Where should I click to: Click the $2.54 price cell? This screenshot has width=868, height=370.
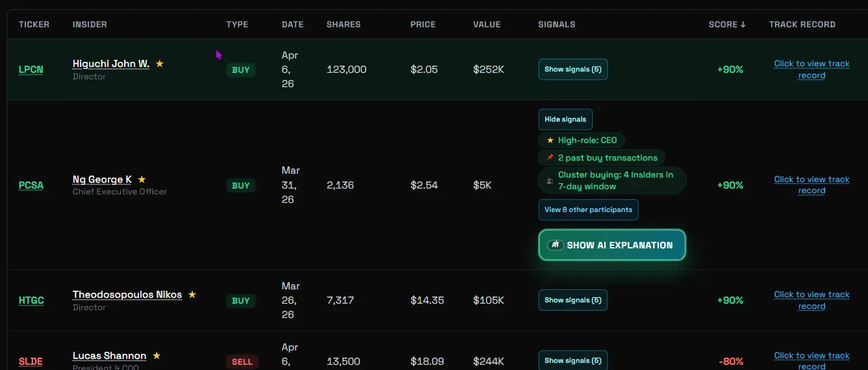click(424, 185)
